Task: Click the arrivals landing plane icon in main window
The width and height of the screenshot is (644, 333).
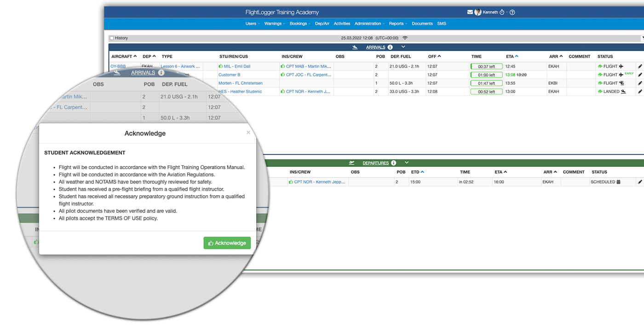Action: point(355,47)
